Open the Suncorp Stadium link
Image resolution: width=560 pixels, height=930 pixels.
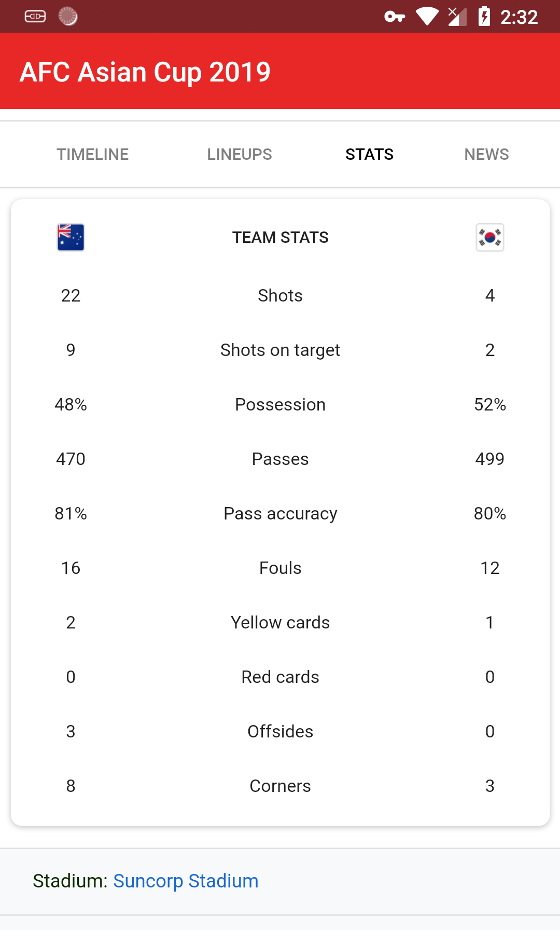(186, 881)
